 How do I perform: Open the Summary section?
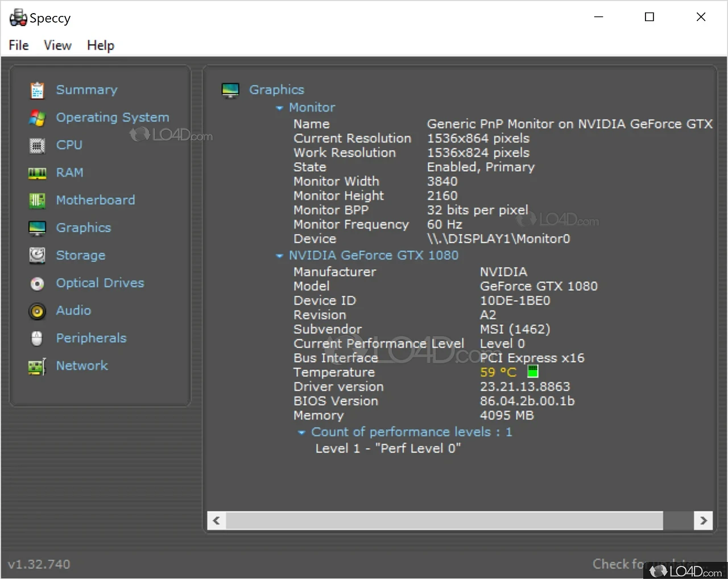pos(86,90)
